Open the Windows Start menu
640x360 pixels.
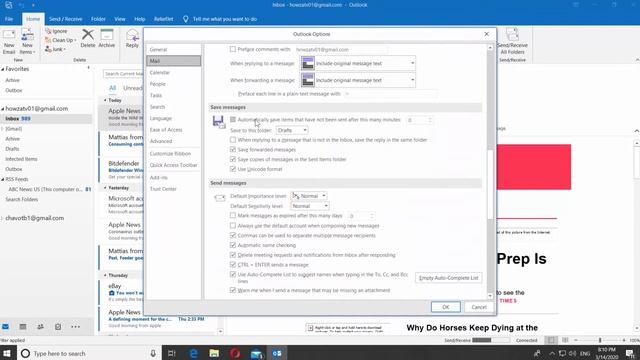click(7, 353)
